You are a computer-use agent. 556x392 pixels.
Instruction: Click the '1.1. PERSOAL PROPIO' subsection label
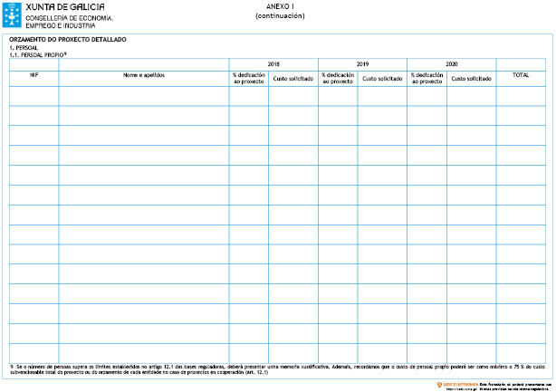pyautogui.click(x=38, y=54)
